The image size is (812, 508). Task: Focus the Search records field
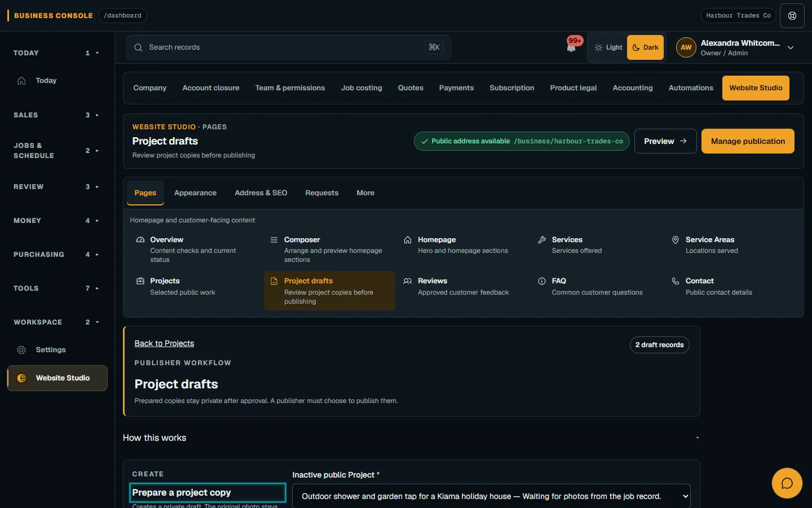288,47
